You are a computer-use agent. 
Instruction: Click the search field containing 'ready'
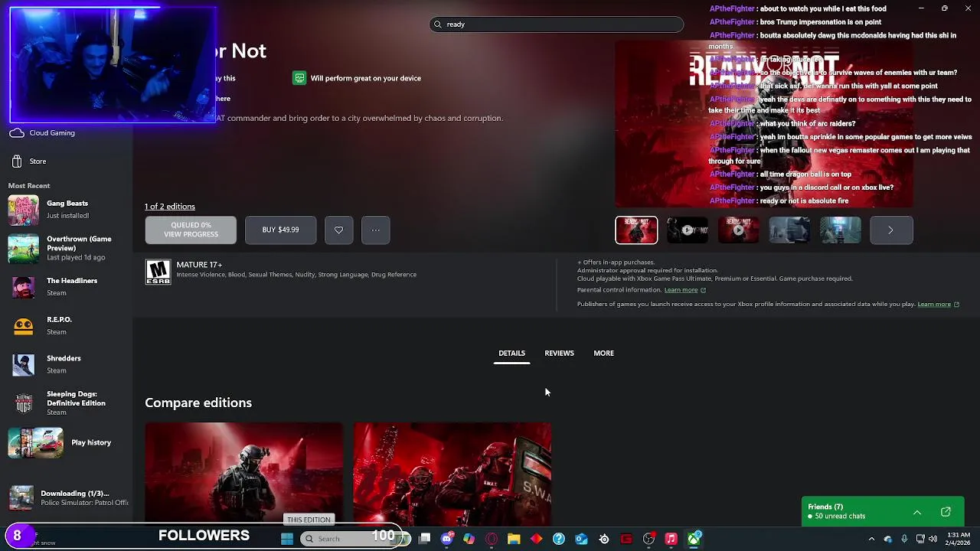557,24
